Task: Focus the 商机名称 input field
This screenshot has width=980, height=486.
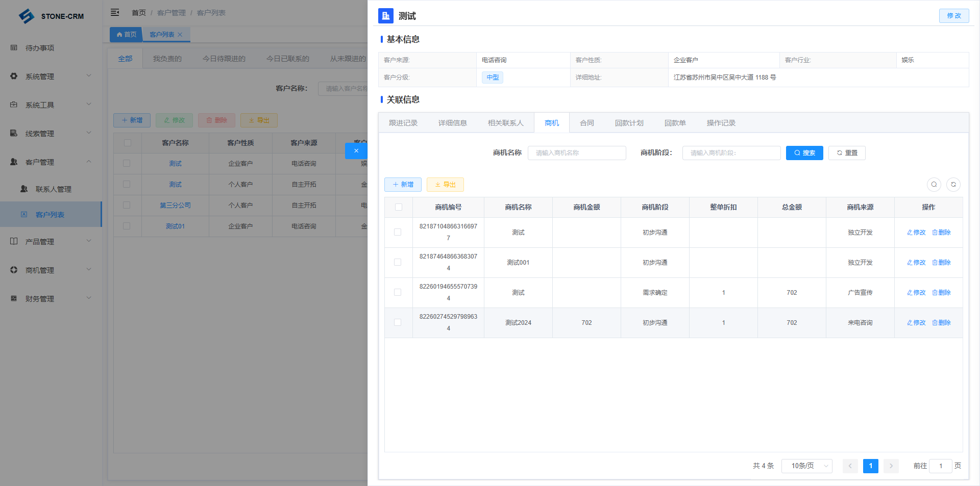Action: [577, 153]
